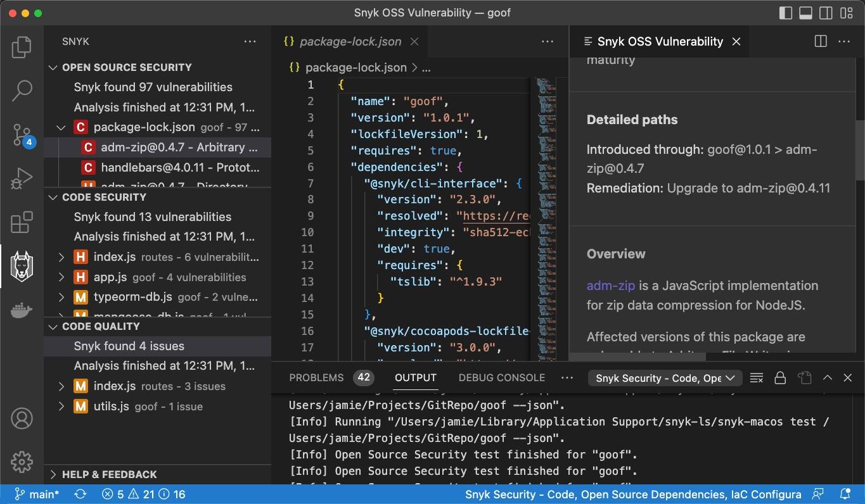Open the Manage gear icon
865x504 pixels.
tap(22, 462)
